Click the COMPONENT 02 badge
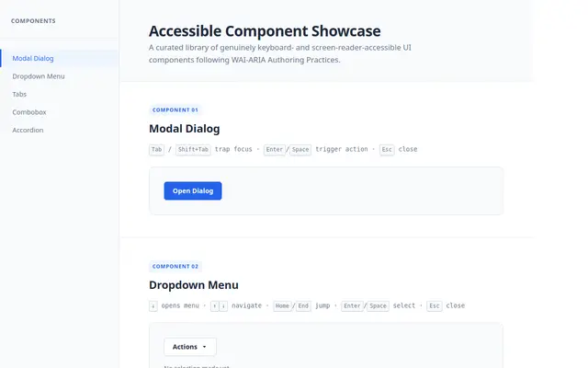The width and height of the screenshot is (588, 368). point(175,266)
